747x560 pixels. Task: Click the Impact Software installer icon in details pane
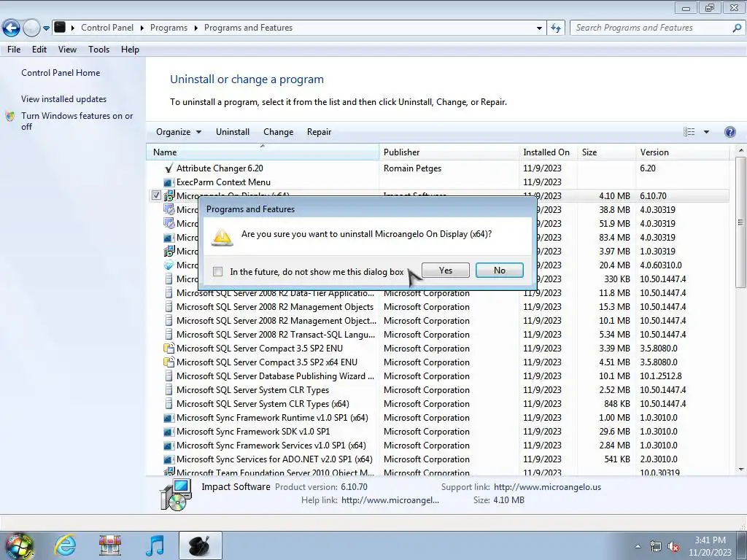pos(176,495)
